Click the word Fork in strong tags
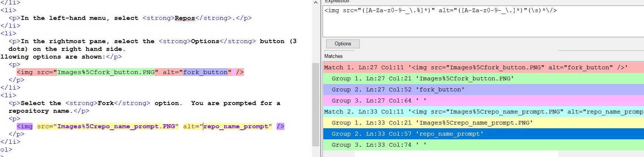This screenshot has height=157, width=644. point(106,103)
